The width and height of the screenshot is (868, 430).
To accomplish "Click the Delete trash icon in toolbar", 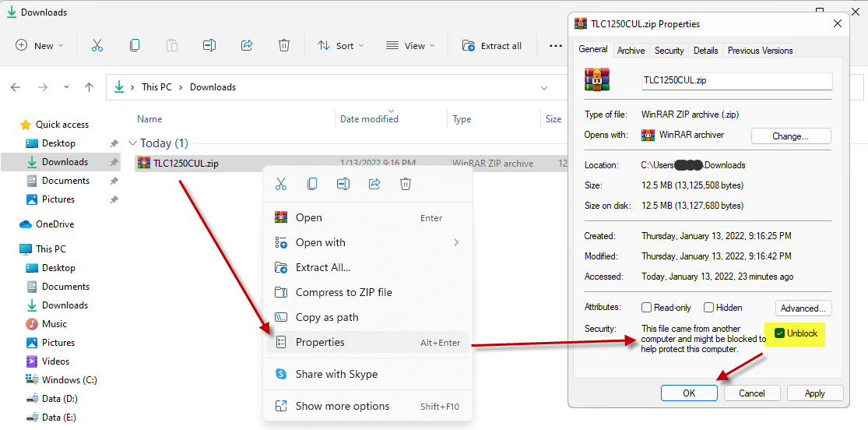I will tap(284, 45).
